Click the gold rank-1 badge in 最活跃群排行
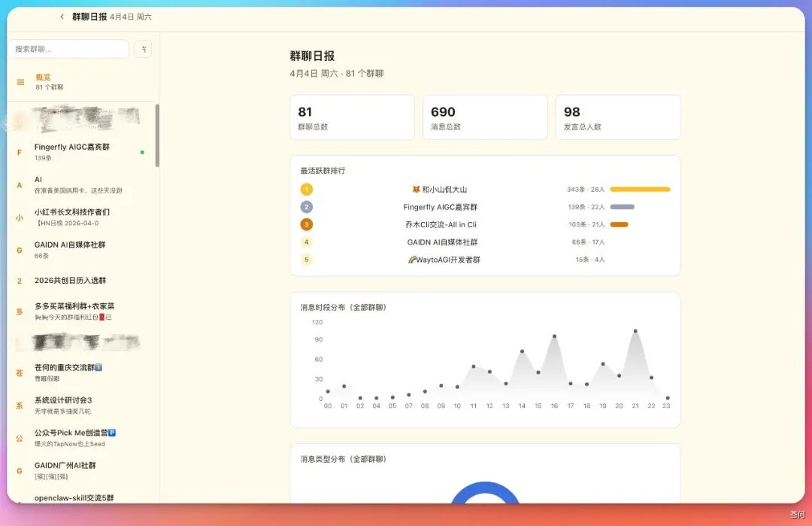This screenshot has width=812, height=526. tap(305, 189)
